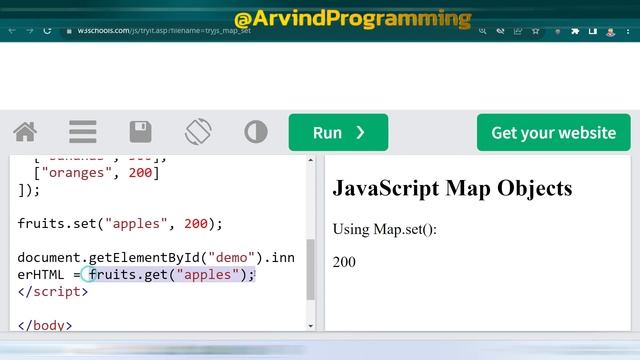This screenshot has height=360, width=640.
Task: Go to the W3Schools home icon
Action: pyautogui.click(x=25, y=132)
